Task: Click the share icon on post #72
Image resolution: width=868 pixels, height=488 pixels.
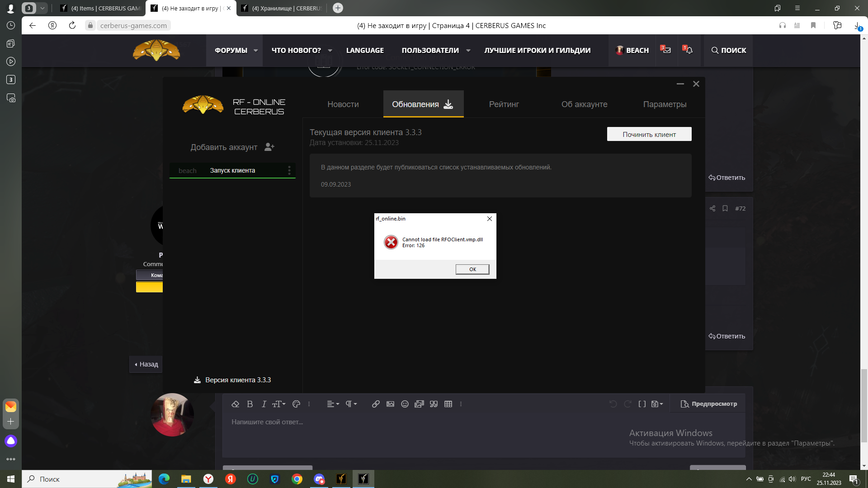Action: [x=712, y=208]
